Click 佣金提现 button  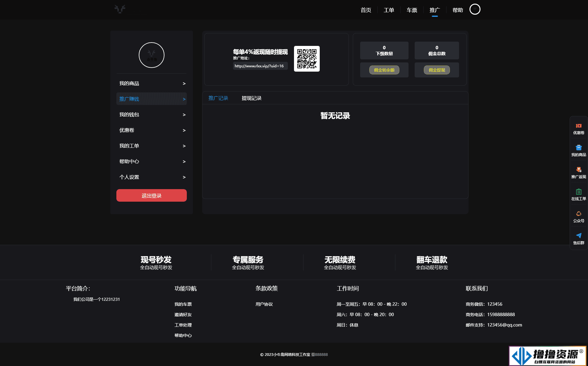[x=437, y=69]
